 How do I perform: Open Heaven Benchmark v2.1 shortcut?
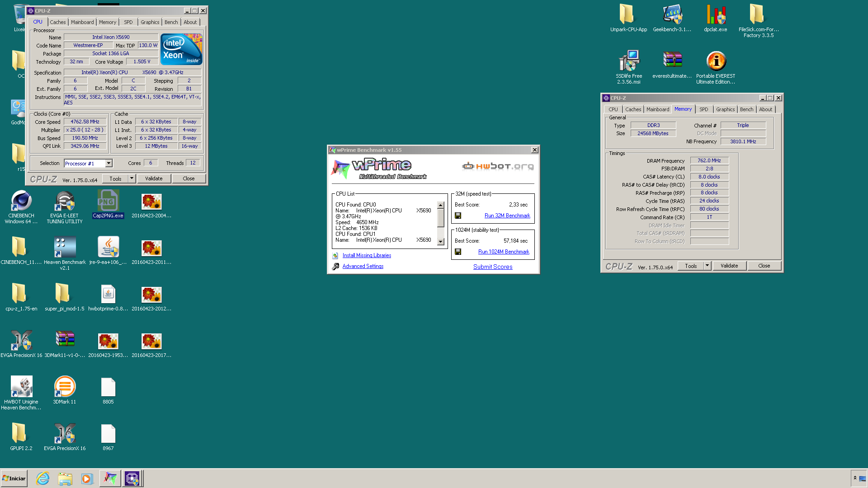(65, 253)
